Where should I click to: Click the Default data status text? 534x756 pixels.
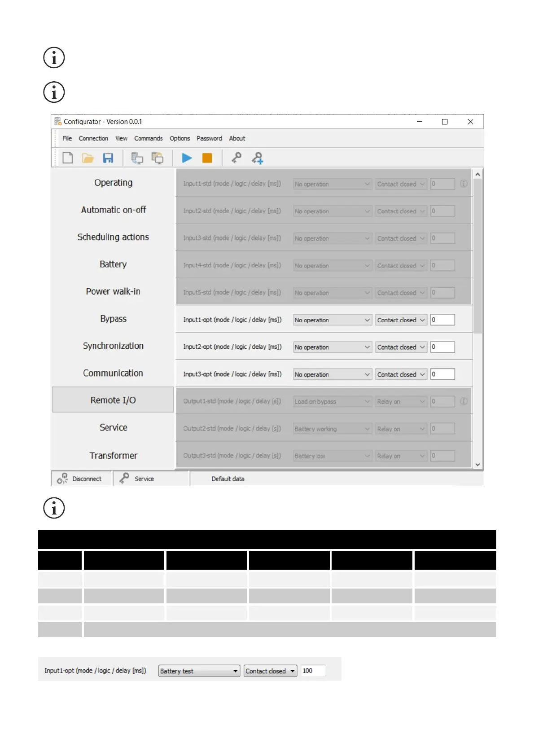coord(228,479)
